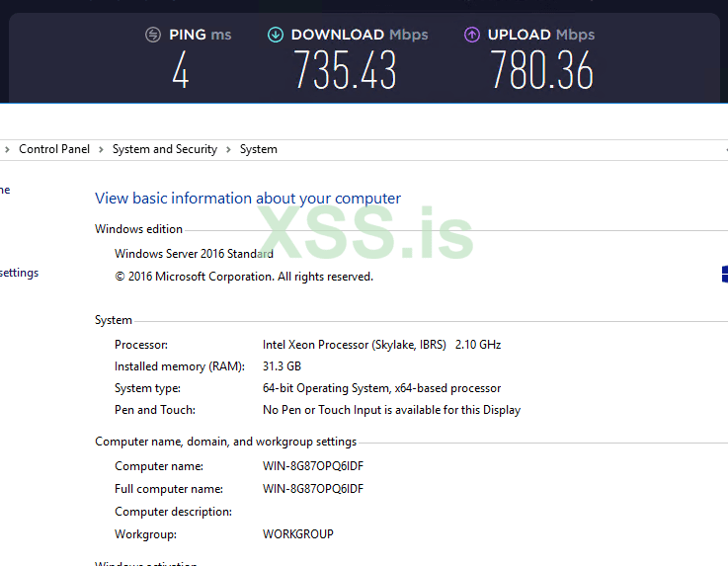This screenshot has height=566, width=728.
Task: Click Windows edition section header
Action: pyautogui.click(x=139, y=229)
